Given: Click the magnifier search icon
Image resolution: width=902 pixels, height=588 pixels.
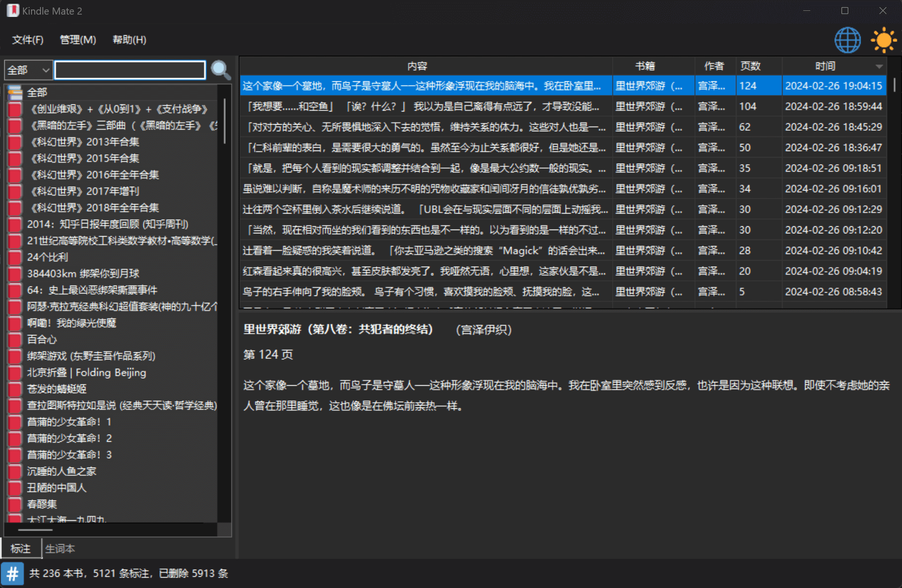Looking at the screenshot, I should click(221, 71).
